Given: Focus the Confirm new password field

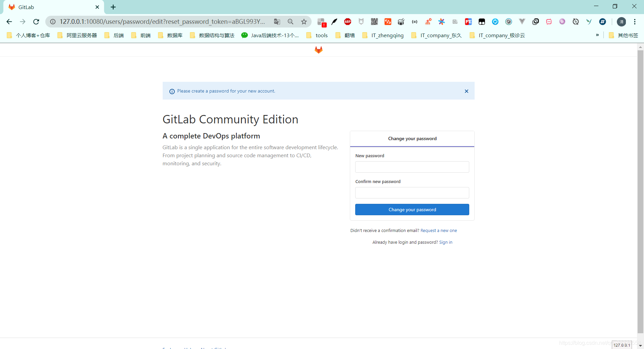Looking at the screenshot, I should pyautogui.click(x=412, y=193).
